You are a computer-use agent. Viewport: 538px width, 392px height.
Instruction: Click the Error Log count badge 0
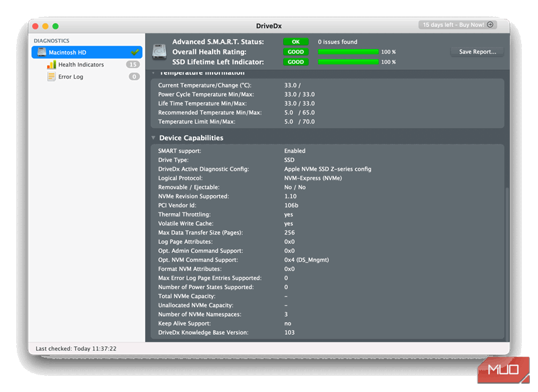(x=134, y=77)
